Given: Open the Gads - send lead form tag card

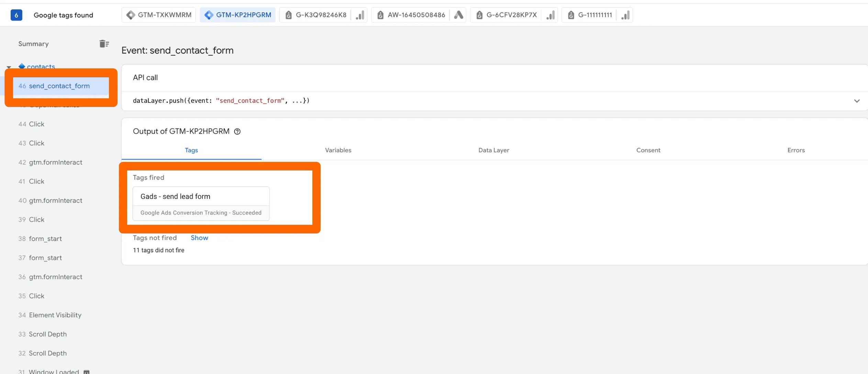Looking at the screenshot, I should tap(201, 203).
